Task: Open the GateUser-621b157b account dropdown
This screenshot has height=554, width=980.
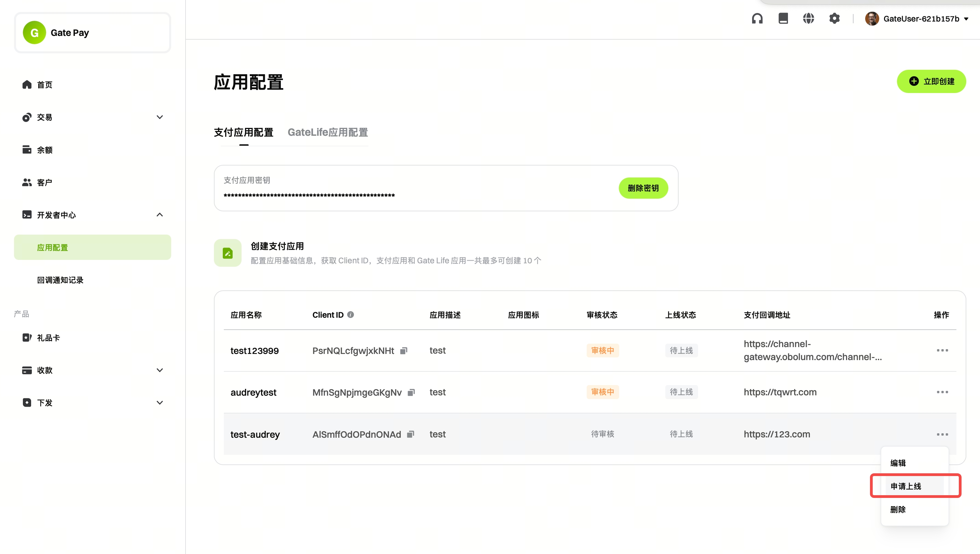Action: 921,19
